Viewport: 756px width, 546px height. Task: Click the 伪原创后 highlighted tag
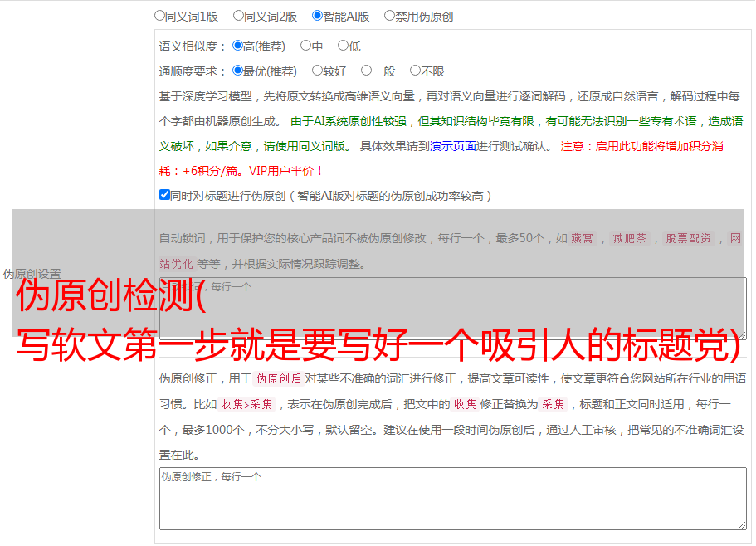tap(279, 378)
